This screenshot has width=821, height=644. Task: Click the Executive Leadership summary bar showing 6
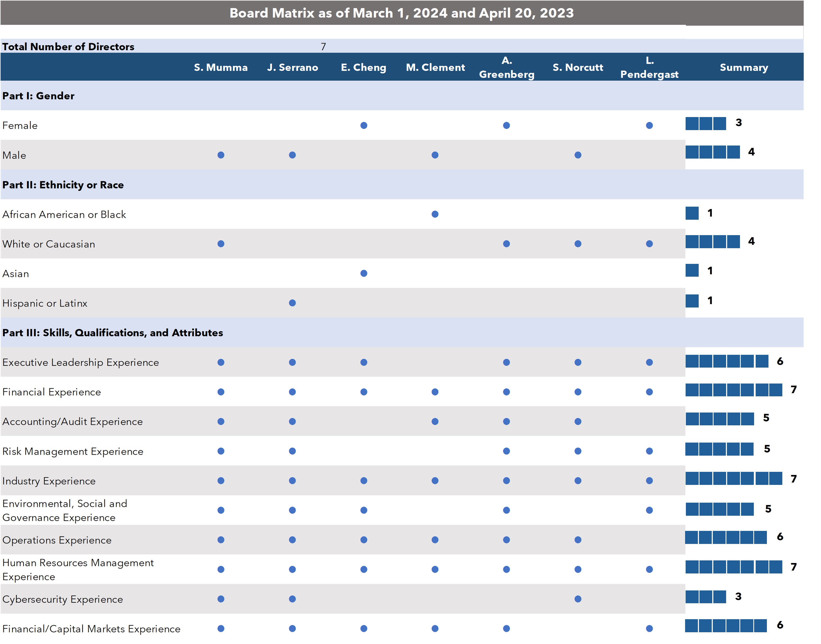click(x=727, y=361)
